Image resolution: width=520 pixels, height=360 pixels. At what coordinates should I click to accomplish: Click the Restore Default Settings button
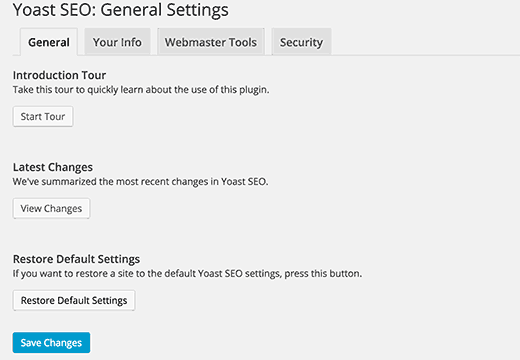point(74,300)
